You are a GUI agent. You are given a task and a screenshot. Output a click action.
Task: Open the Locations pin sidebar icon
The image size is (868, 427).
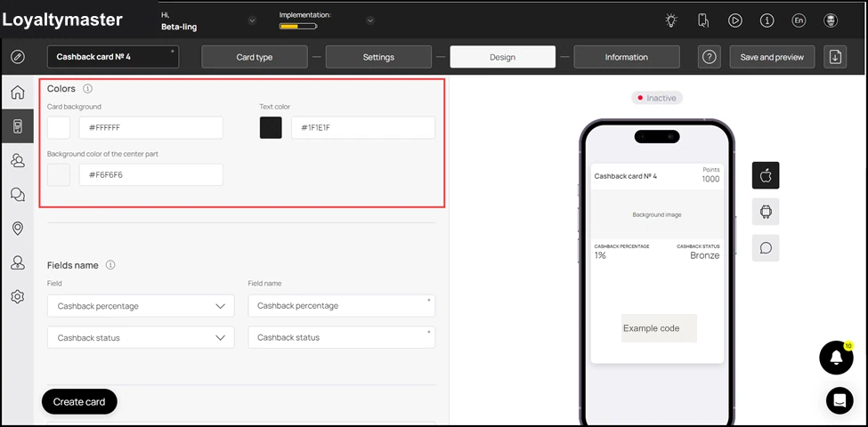(x=18, y=229)
